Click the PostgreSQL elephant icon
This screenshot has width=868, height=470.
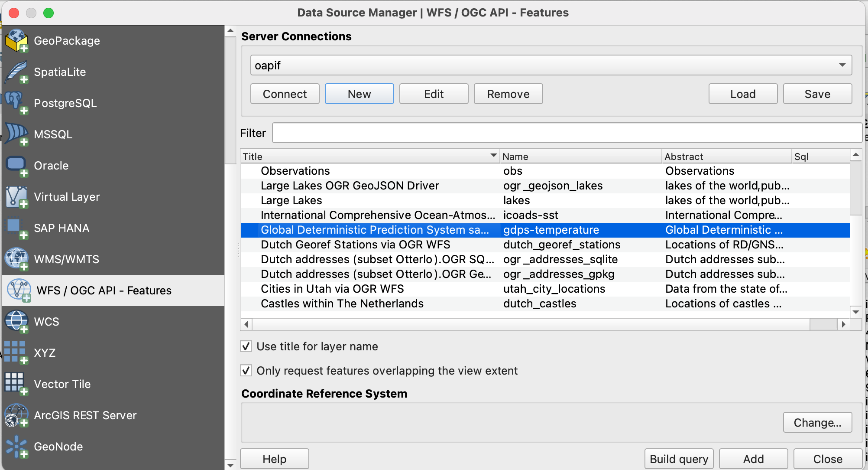click(16, 103)
